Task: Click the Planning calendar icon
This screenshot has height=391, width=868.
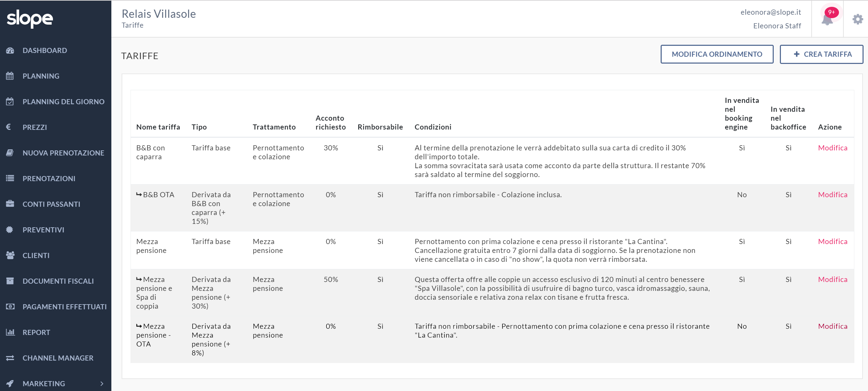Action: pos(10,76)
